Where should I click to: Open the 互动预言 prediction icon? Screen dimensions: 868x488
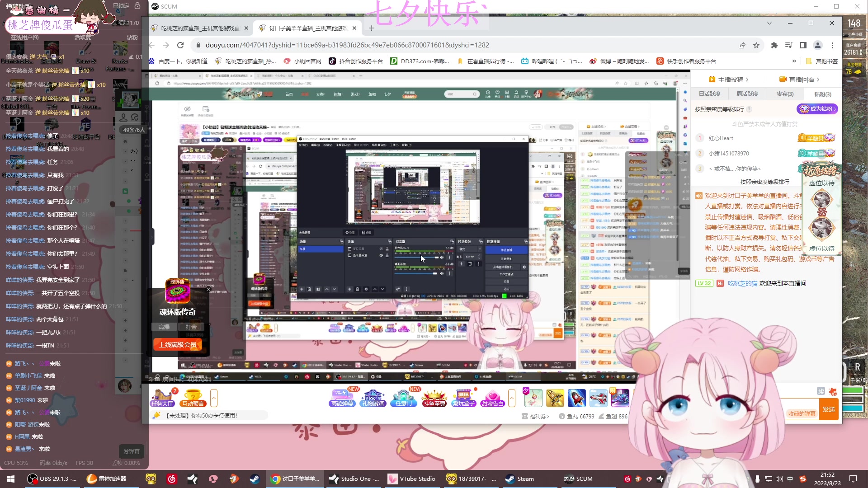tap(193, 398)
